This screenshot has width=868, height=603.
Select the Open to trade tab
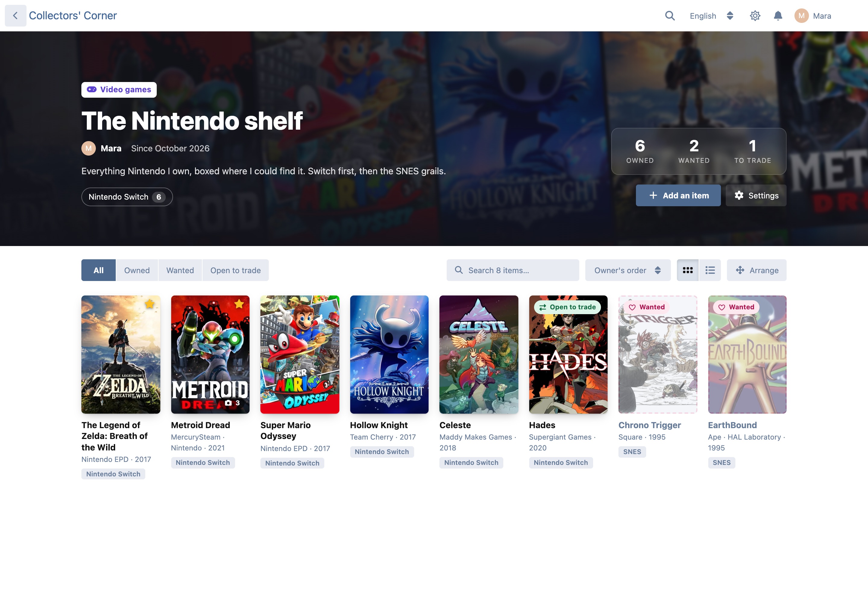click(235, 270)
